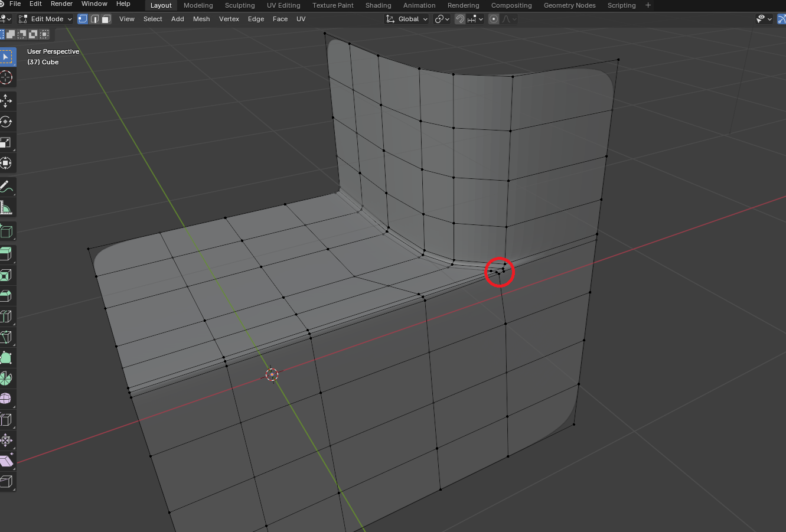The image size is (786, 532).
Task: Open the UV menu
Action: pyautogui.click(x=301, y=19)
